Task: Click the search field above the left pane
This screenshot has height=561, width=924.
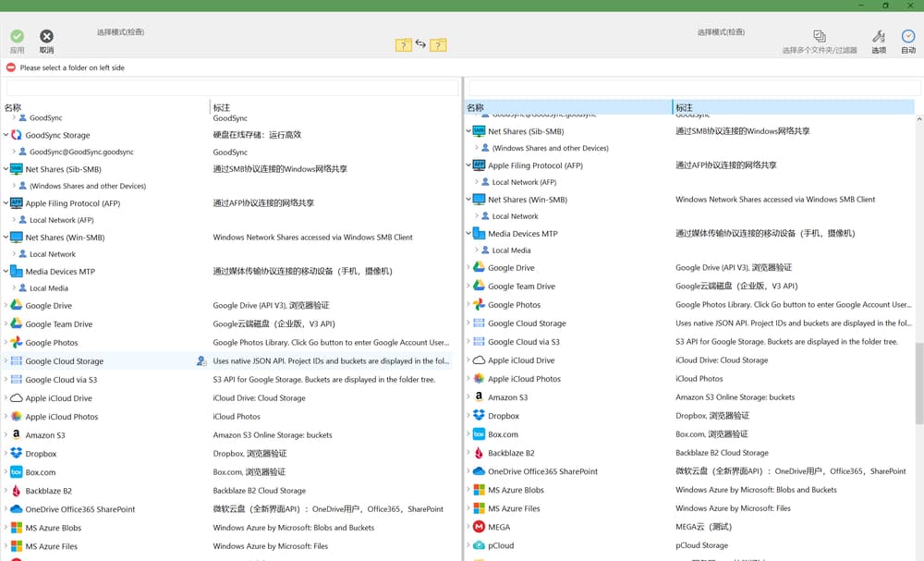Action: tap(232, 88)
